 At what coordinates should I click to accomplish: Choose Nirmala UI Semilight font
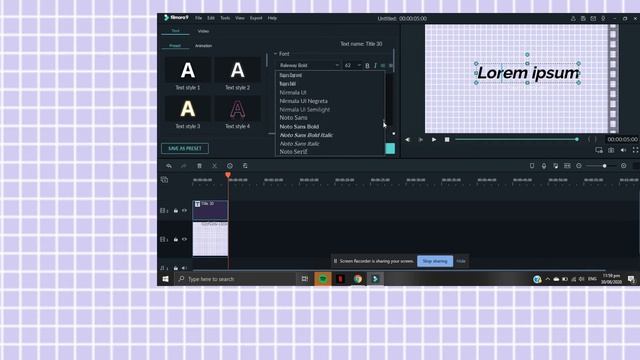[x=305, y=110]
